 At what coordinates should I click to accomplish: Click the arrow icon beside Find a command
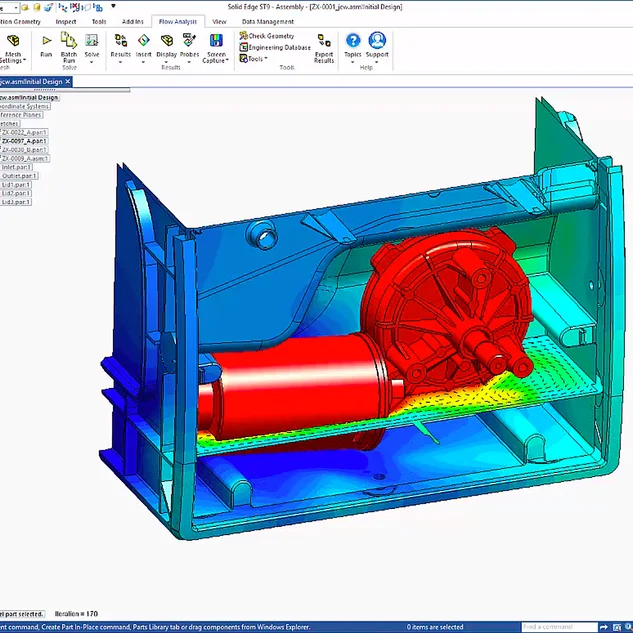tap(604, 627)
